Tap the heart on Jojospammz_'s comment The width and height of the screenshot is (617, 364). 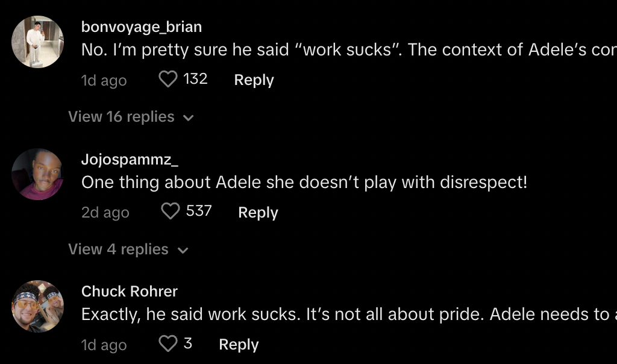tap(171, 211)
